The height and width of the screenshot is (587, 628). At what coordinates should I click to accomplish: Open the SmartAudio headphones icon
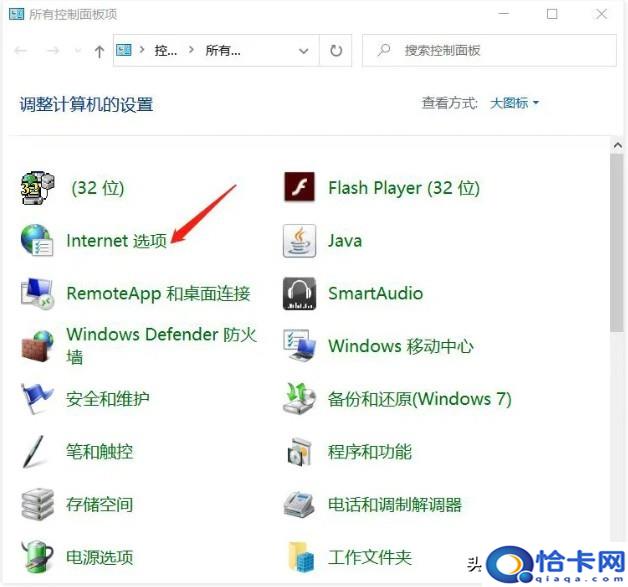click(299, 294)
